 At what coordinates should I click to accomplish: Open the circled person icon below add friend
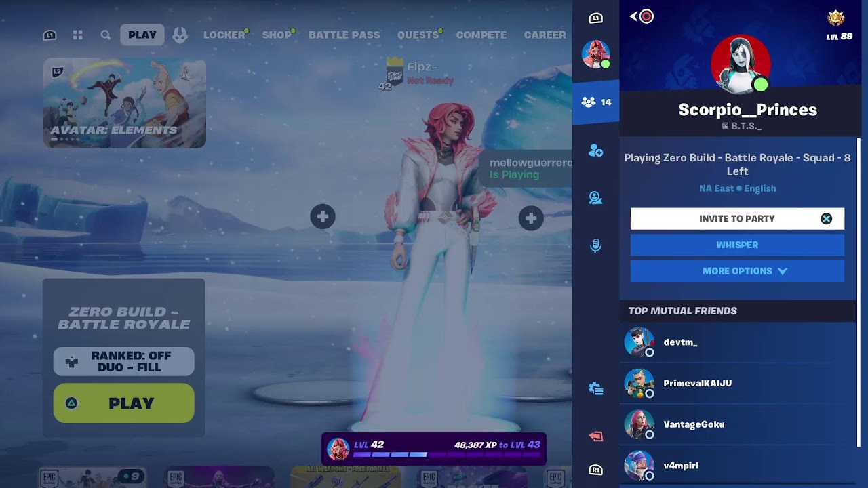tap(595, 198)
